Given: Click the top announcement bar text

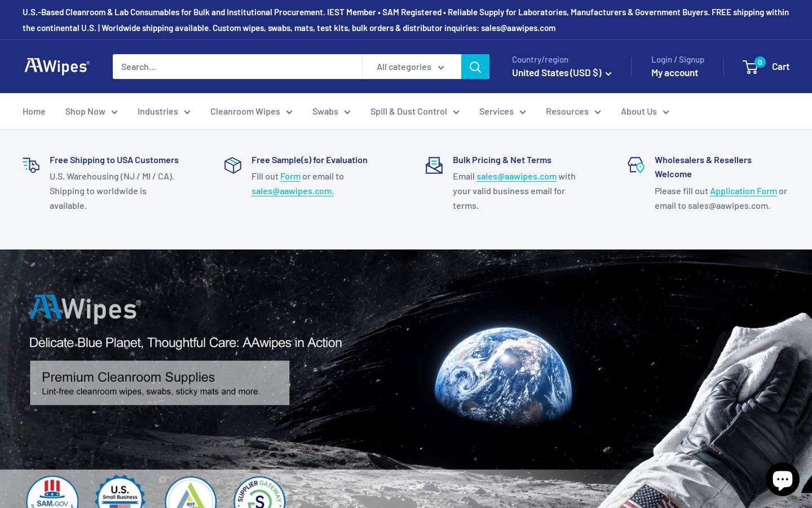Looking at the screenshot, I should [x=405, y=20].
